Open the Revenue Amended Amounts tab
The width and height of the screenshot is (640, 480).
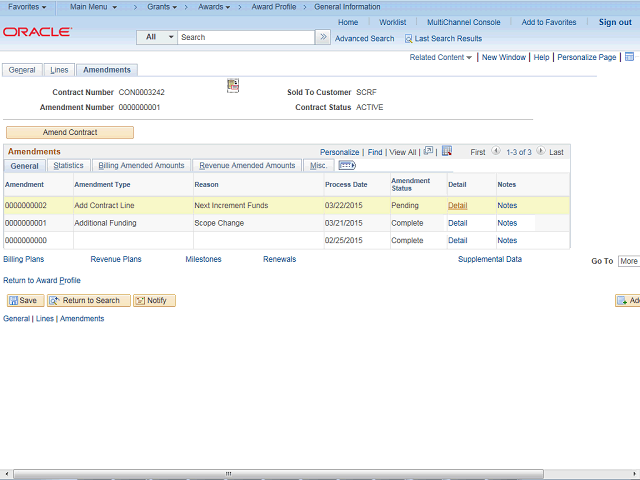click(x=247, y=165)
